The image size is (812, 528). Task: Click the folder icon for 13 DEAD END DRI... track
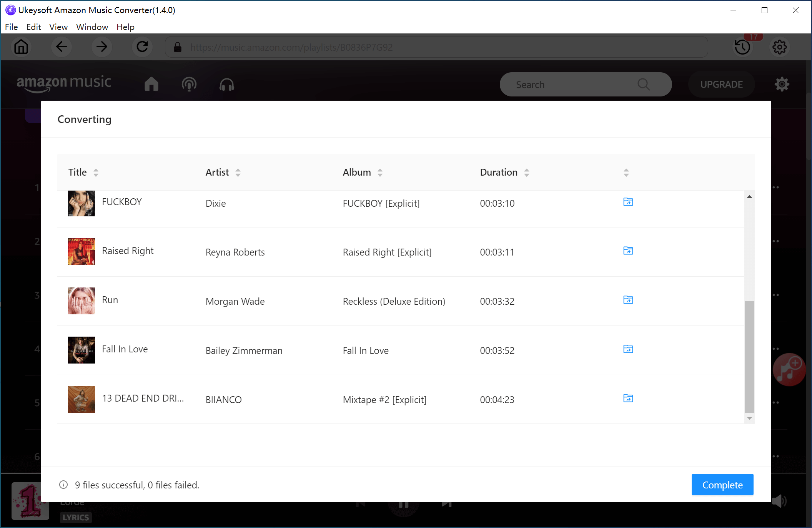point(627,398)
